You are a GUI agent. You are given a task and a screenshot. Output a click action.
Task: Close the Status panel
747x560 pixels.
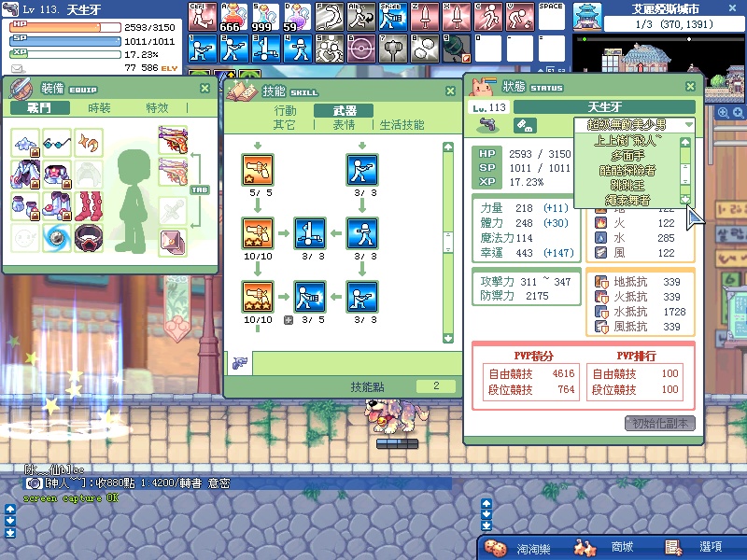[x=690, y=86]
